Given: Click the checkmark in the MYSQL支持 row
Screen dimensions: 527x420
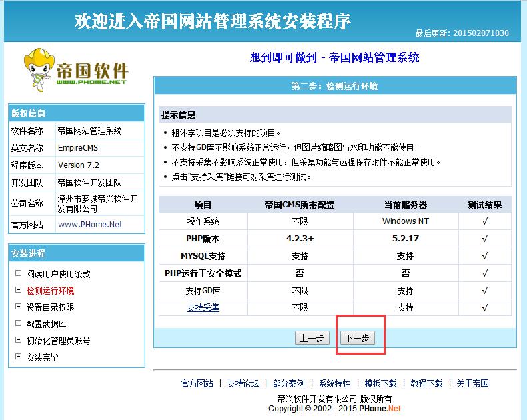Looking at the screenshot, I should tap(484, 256).
